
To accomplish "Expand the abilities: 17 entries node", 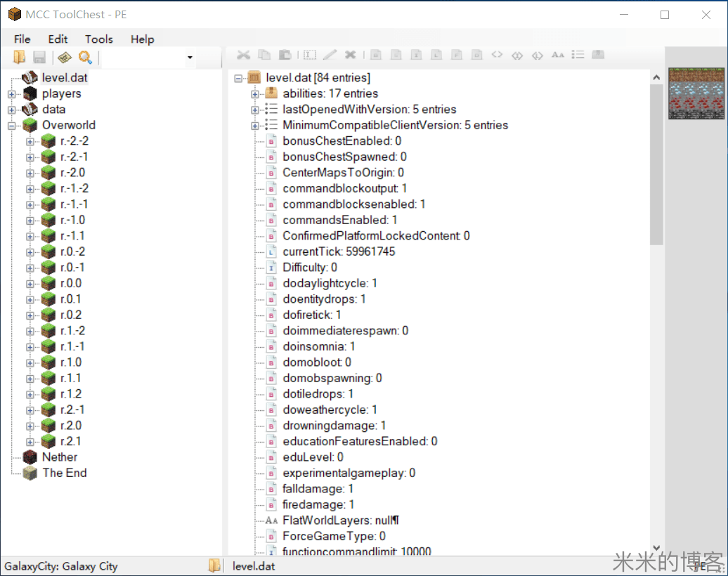I will [255, 93].
